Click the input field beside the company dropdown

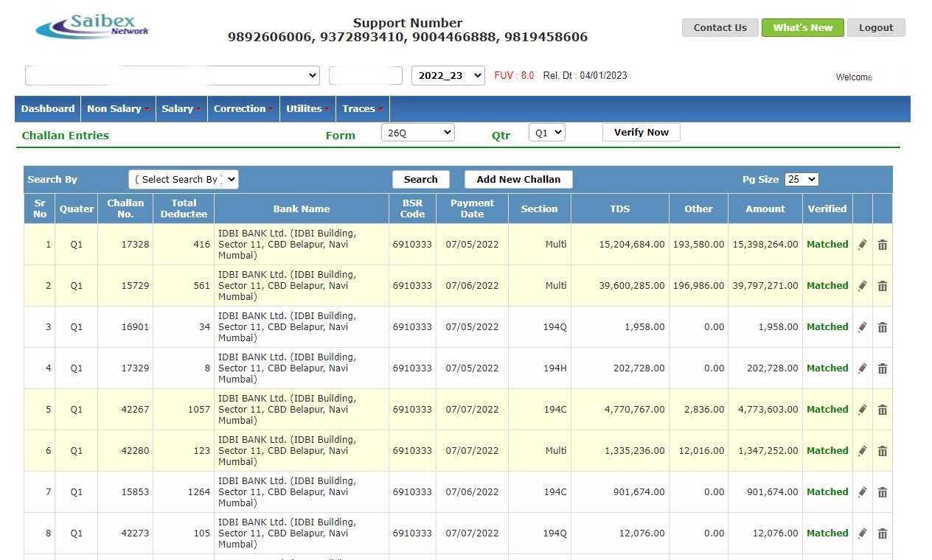(x=365, y=74)
